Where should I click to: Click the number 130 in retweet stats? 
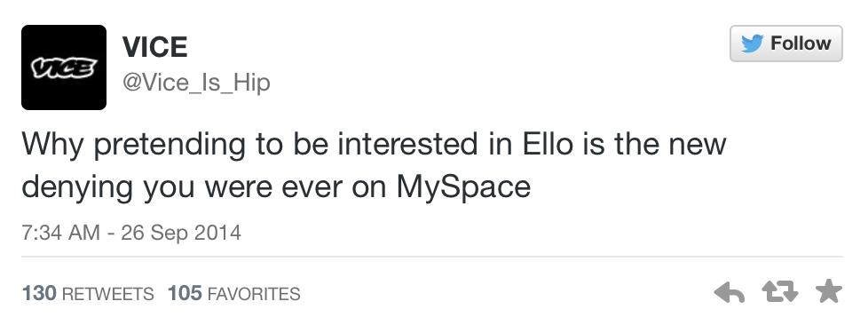(39, 293)
